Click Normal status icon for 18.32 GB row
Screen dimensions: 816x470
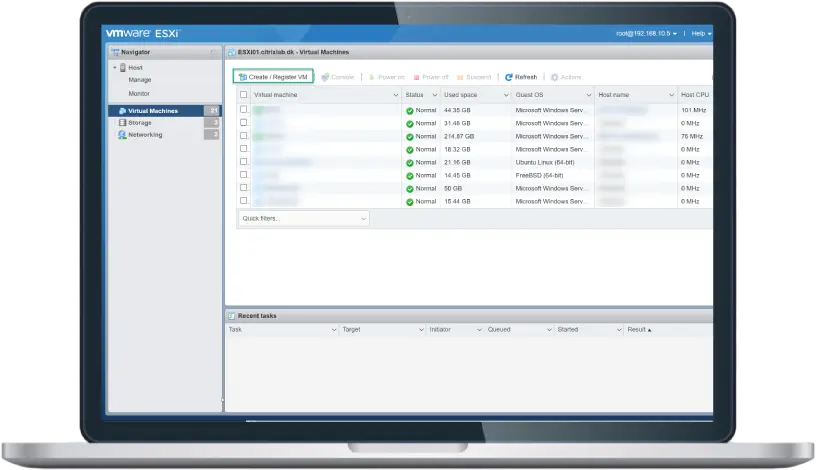pos(410,150)
